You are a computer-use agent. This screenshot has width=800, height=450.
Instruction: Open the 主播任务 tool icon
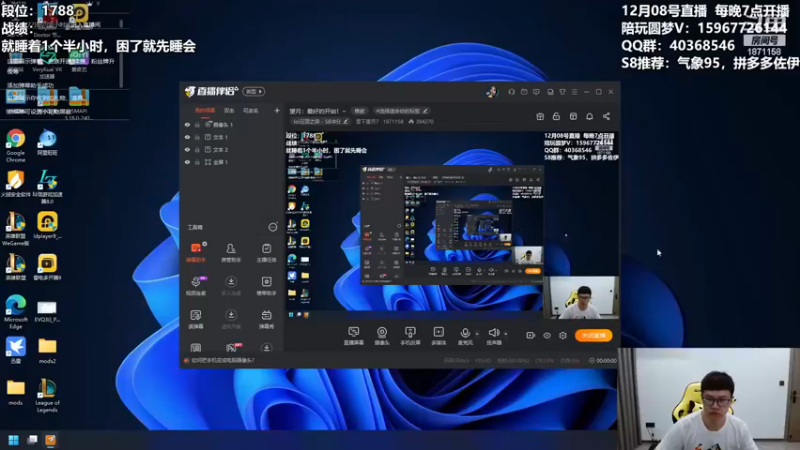tap(266, 253)
